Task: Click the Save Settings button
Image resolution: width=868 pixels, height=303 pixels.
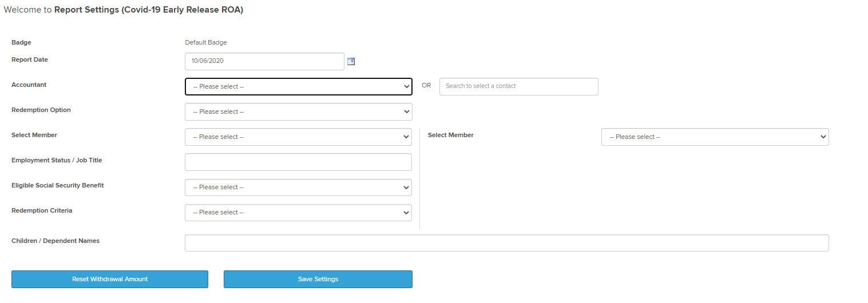Action: [318, 279]
